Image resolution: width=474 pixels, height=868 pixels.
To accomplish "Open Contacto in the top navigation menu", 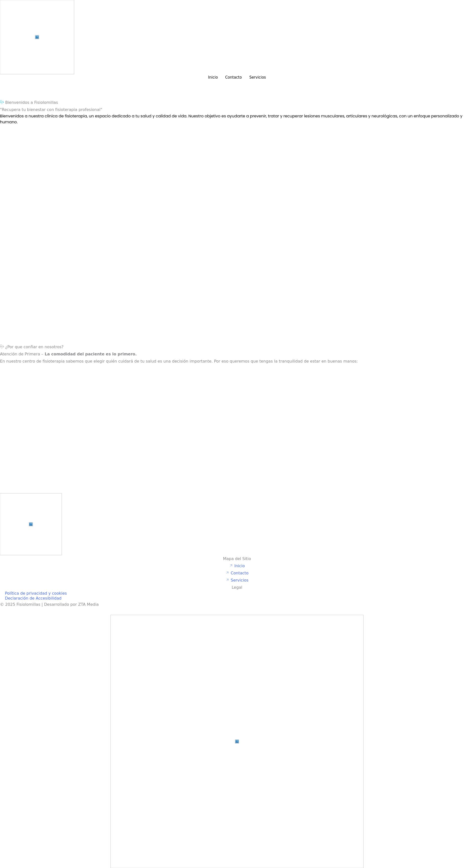I will (x=233, y=77).
